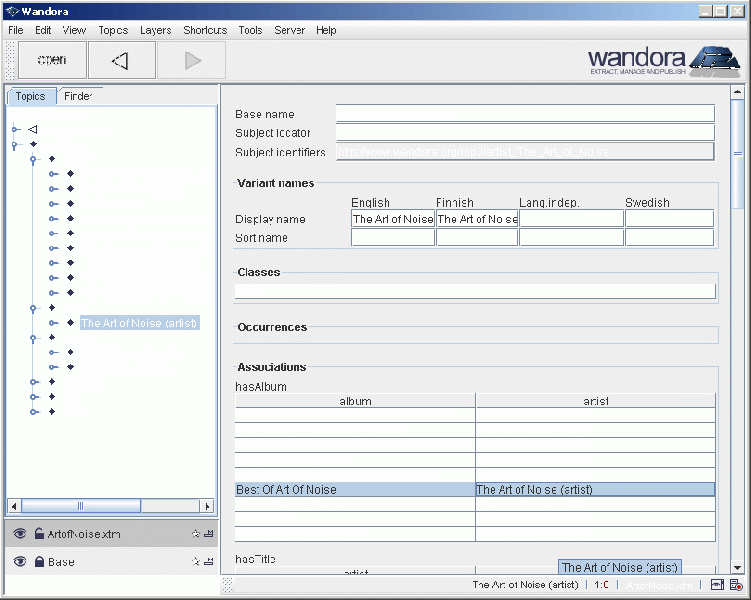Switch to the Finder tab
The height and width of the screenshot is (600, 751).
coord(78,96)
